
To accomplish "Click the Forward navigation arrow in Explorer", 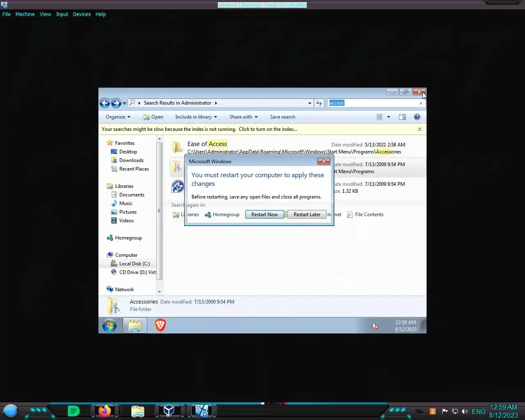I will coord(116,103).
